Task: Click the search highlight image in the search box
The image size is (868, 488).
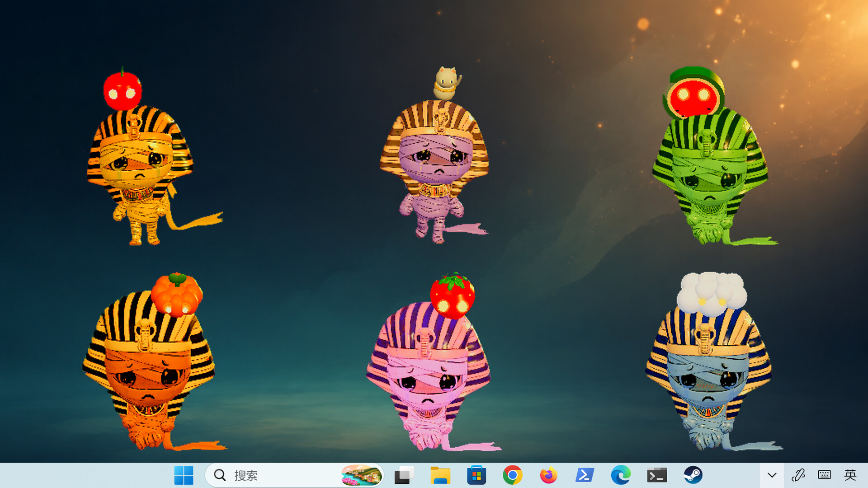Action: pos(361,475)
